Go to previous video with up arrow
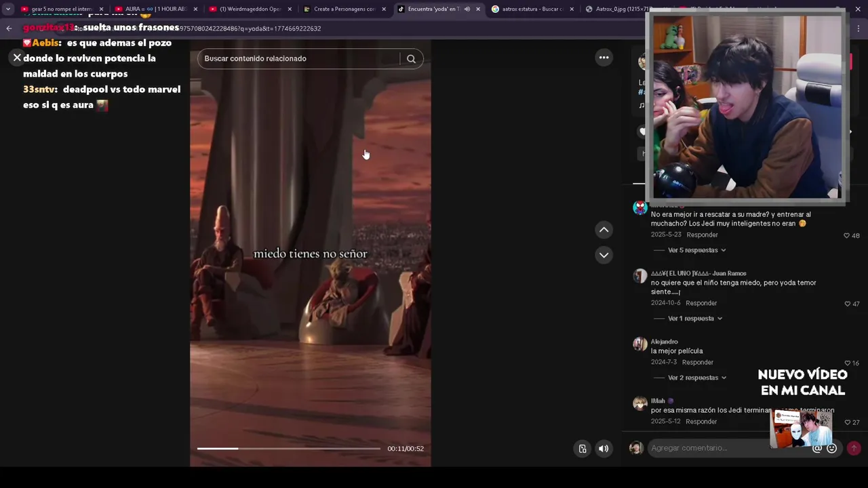Viewport: 868px width, 488px height. tap(604, 230)
